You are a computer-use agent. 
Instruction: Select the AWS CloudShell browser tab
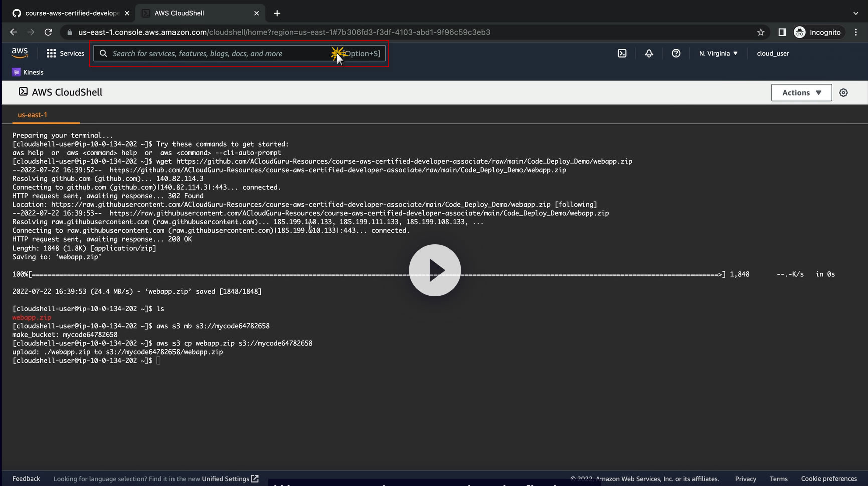point(201,13)
